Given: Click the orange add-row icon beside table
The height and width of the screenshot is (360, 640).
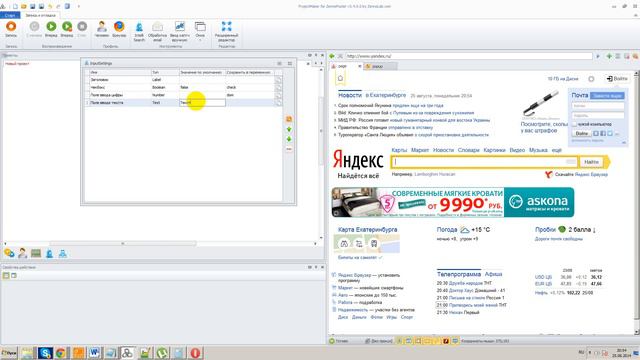Looking at the screenshot, I should pyautogui.click(x=289, y=119).
